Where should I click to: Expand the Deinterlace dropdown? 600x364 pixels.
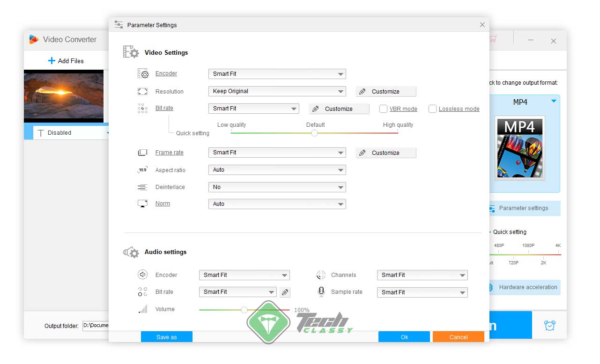pyautogui.click(x=277, y=187)
